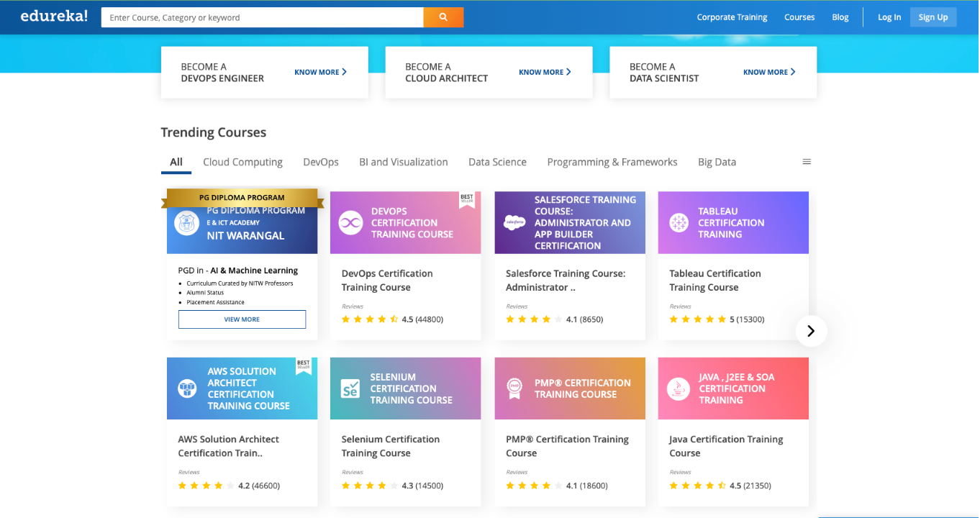Click the hamburger menu icon beside Big Data
Viewport: 980px width, 518px height.
tap(807, 162)
